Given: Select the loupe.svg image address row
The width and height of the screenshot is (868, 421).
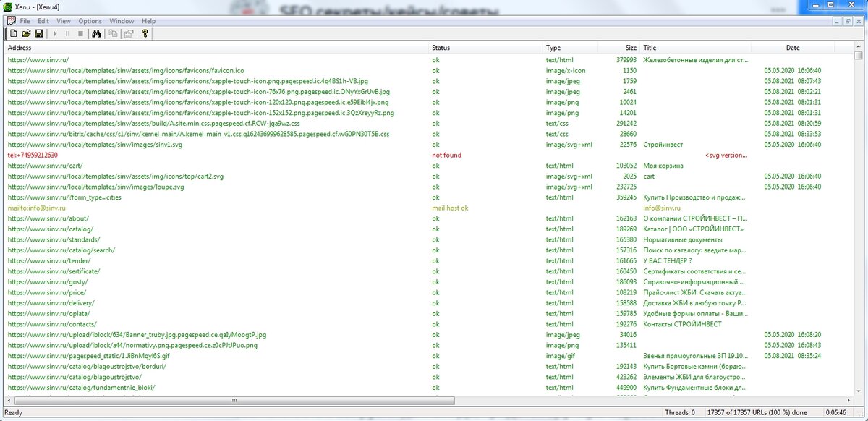Looking at the screenshot, I should tap(95, 187).
